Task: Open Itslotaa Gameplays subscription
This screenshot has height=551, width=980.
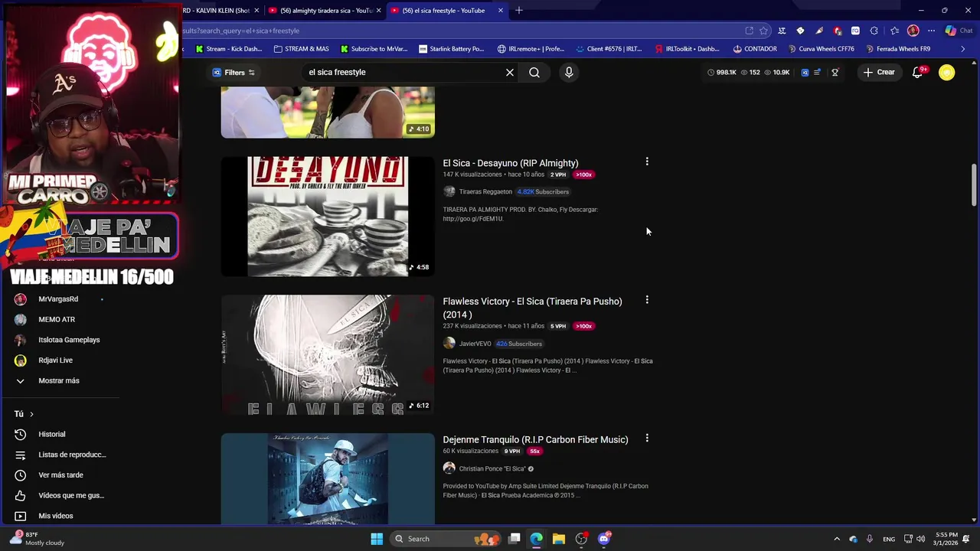Action: tap(69, 340)
